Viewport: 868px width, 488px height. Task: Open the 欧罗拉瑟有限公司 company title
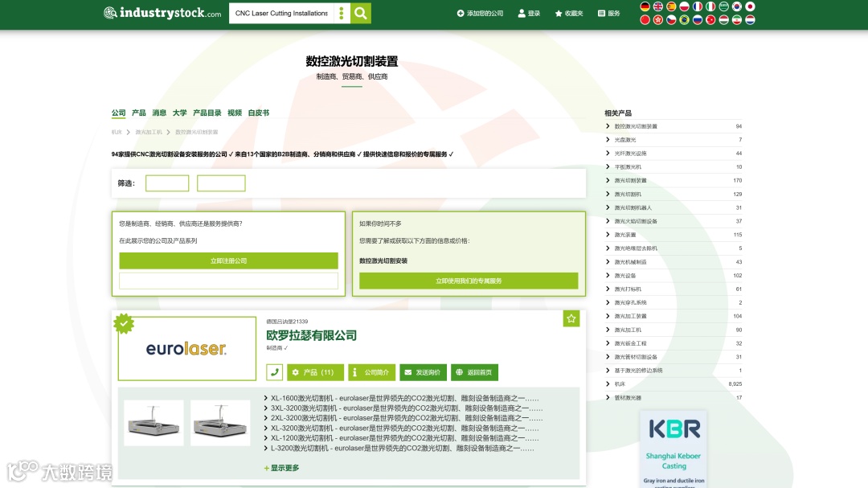click(312, 335)
